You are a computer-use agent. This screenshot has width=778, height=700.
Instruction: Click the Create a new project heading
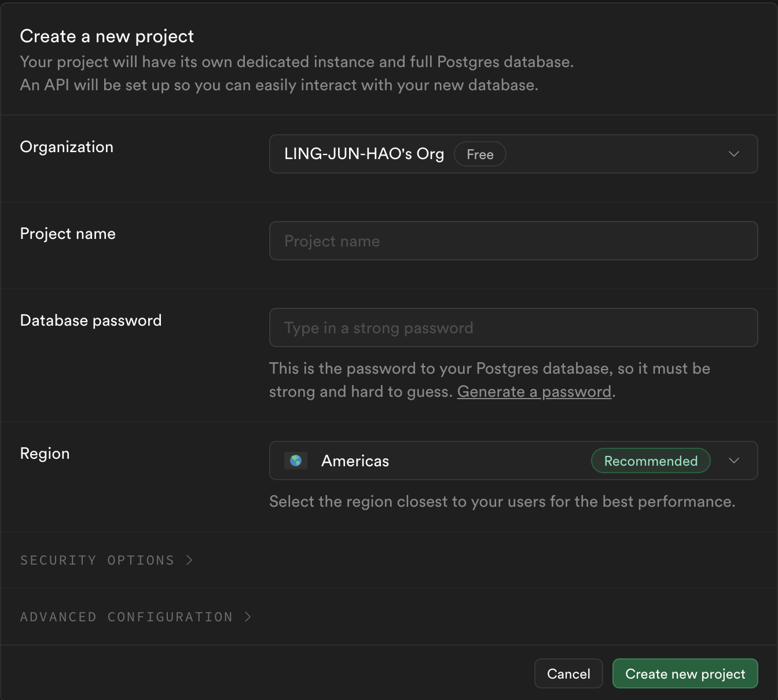(x=107, y=36)
